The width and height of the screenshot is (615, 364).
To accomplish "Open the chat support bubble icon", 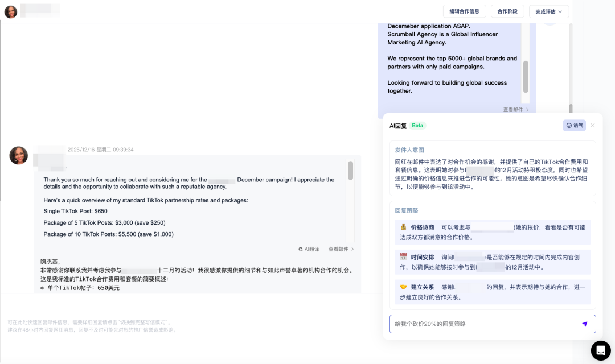I will pyautogui.click(x=600, y=350).
